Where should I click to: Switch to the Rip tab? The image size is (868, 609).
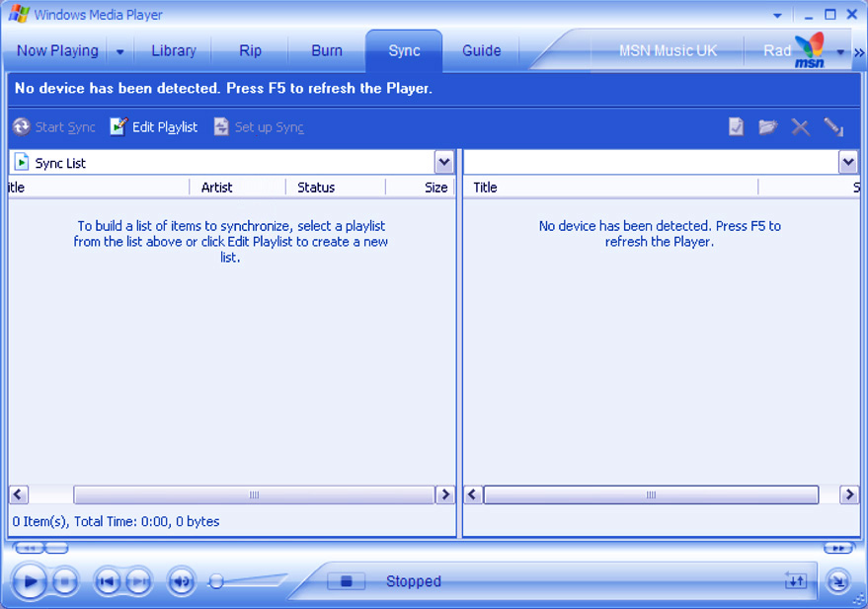[x=250, y=51]
